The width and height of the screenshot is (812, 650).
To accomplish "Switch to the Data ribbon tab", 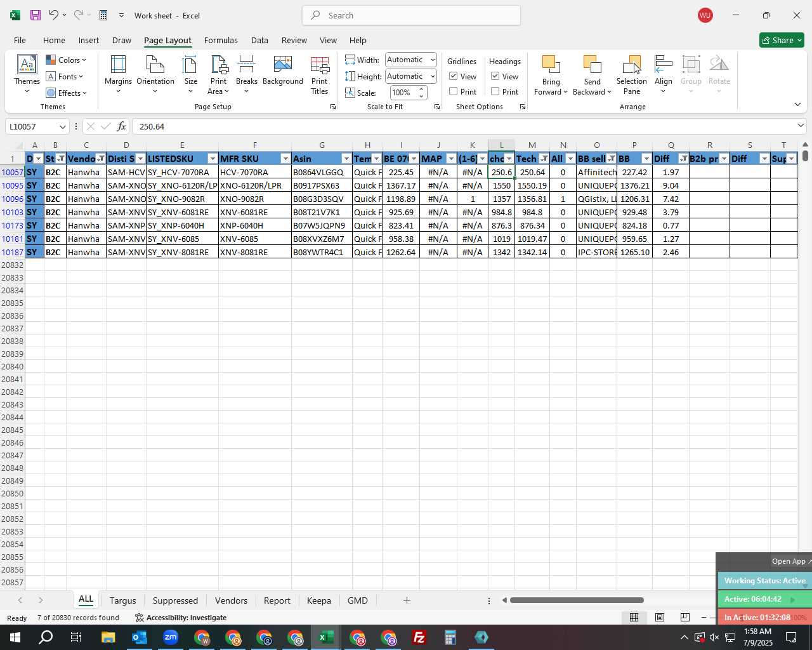I will click(x=259, y=40).
